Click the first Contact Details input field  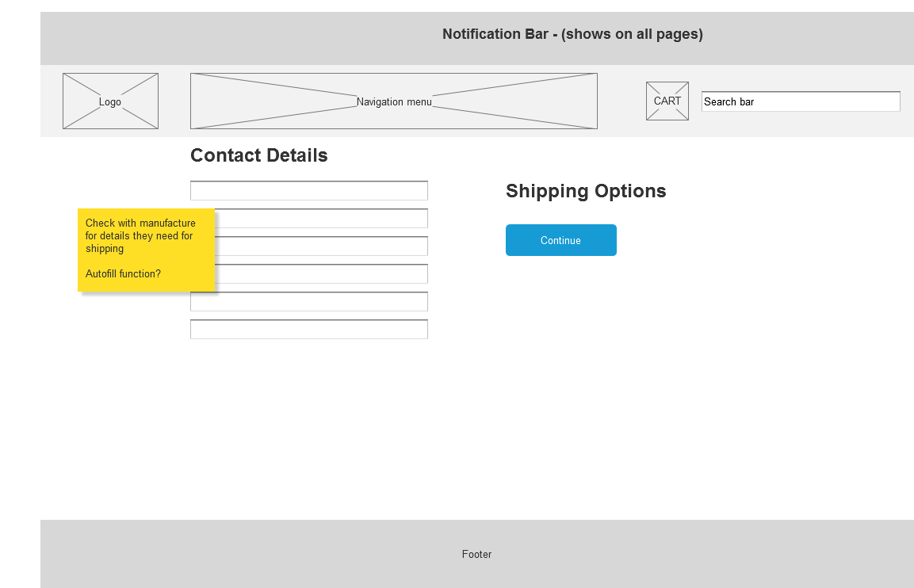(x=308, y=191)
